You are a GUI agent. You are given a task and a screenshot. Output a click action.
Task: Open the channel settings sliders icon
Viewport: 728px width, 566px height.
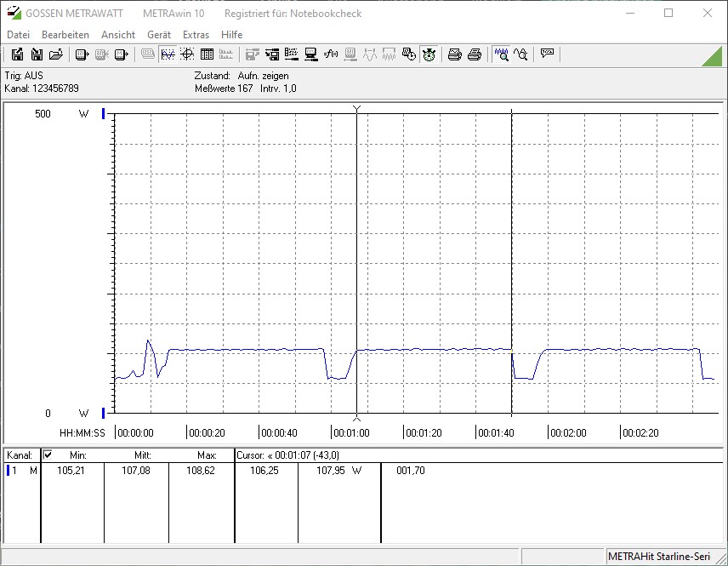[x=292, y=54]
